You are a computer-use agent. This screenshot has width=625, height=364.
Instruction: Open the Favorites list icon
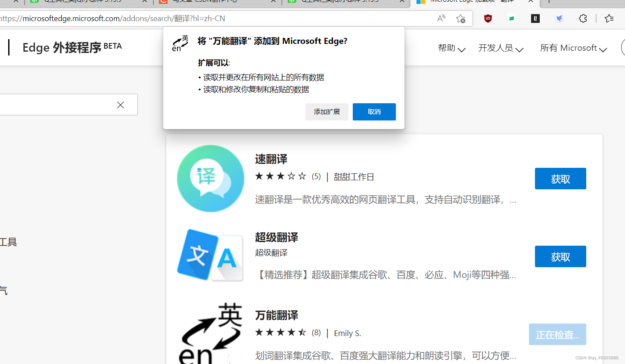coord(609,19)
